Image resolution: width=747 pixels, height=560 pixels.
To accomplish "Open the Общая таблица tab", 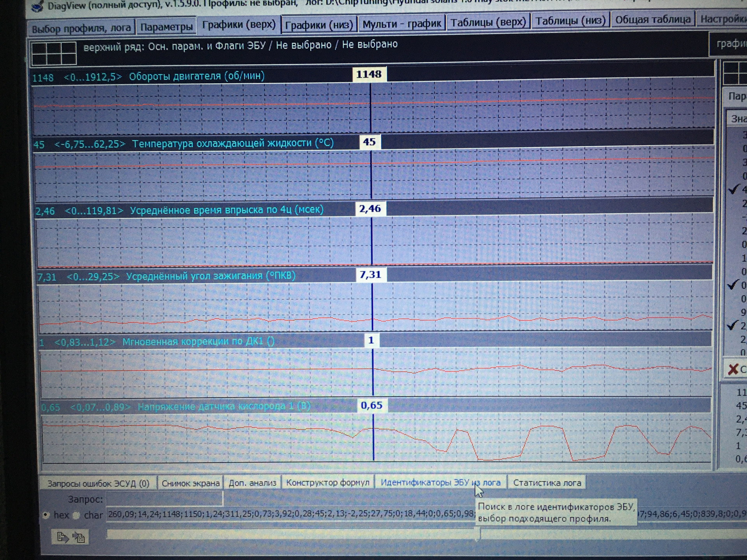I will click(652, 19).
